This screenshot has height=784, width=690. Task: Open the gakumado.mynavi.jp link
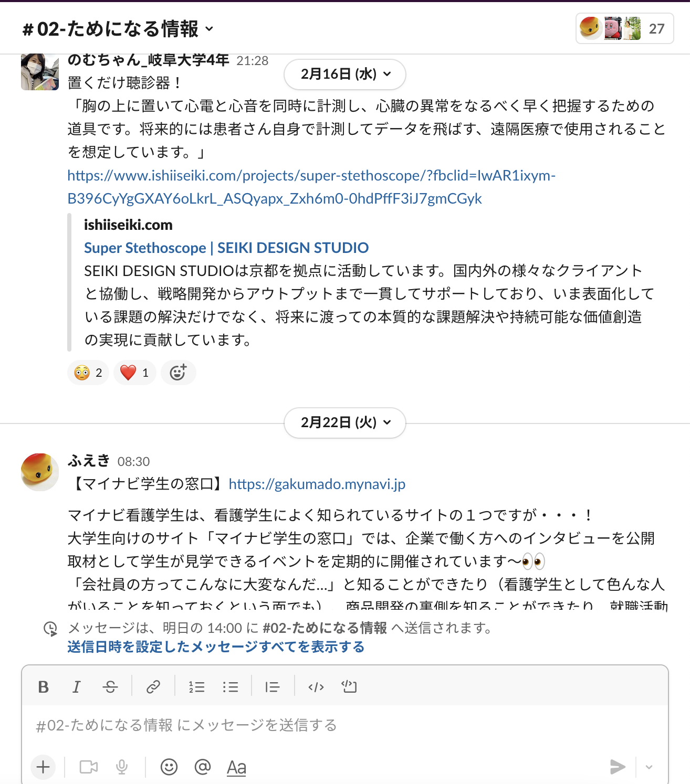tap(317, 484)
